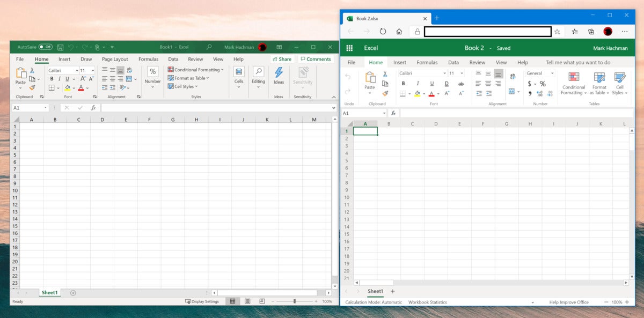The height and width of the screenshot is (318, 644).
Task: Click Format Painter in Excel online
Action: (x=385, y=93)
